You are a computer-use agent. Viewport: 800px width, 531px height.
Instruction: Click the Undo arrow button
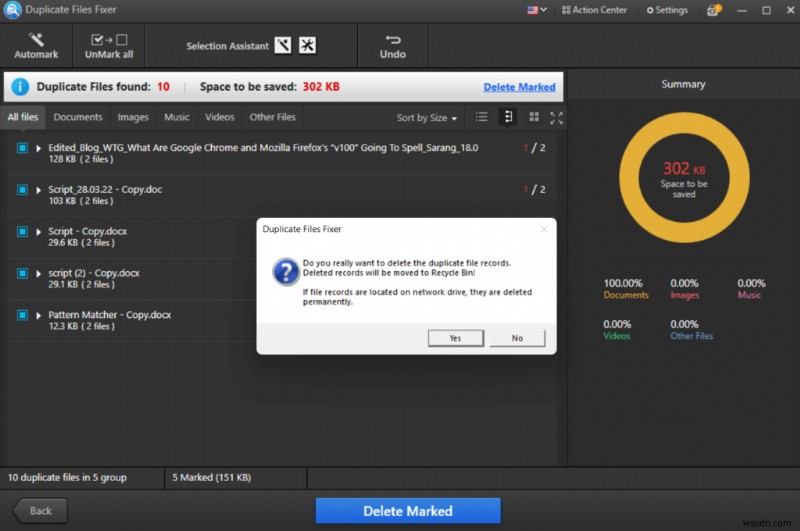pyautogui.click(x=392, y=46)
